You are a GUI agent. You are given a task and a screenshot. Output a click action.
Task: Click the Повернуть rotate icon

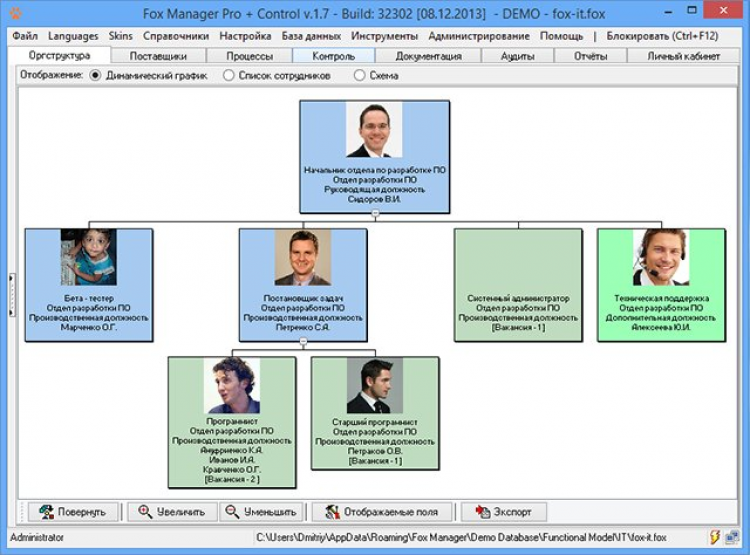pyautogui.click(x=46, y=512)
